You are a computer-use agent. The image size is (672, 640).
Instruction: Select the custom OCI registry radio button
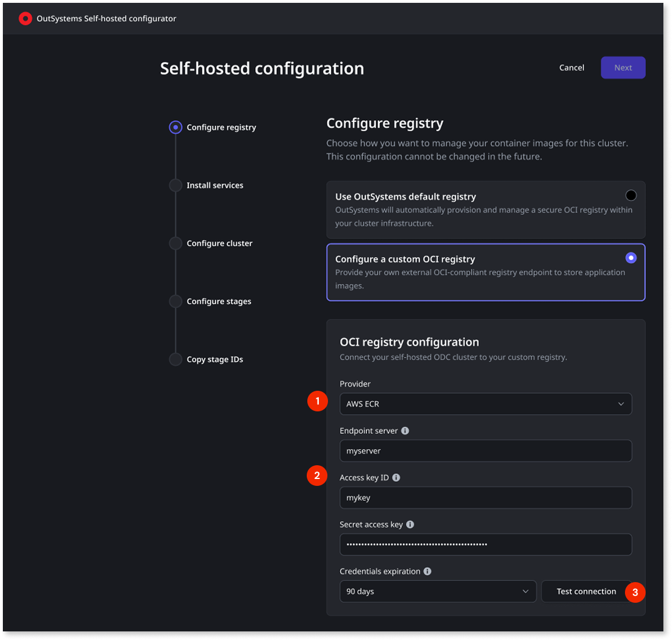point(631,257)
